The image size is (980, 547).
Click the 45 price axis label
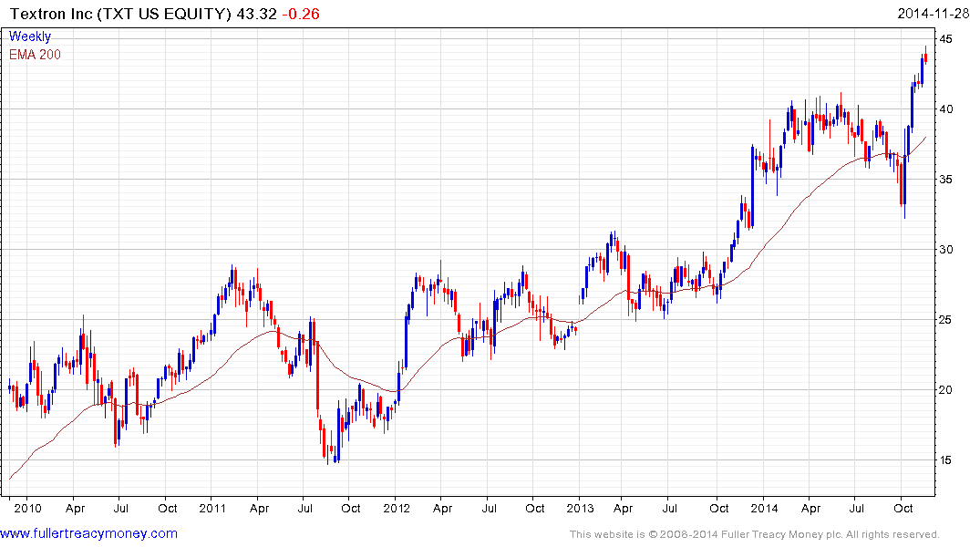(x=946, y=39)
